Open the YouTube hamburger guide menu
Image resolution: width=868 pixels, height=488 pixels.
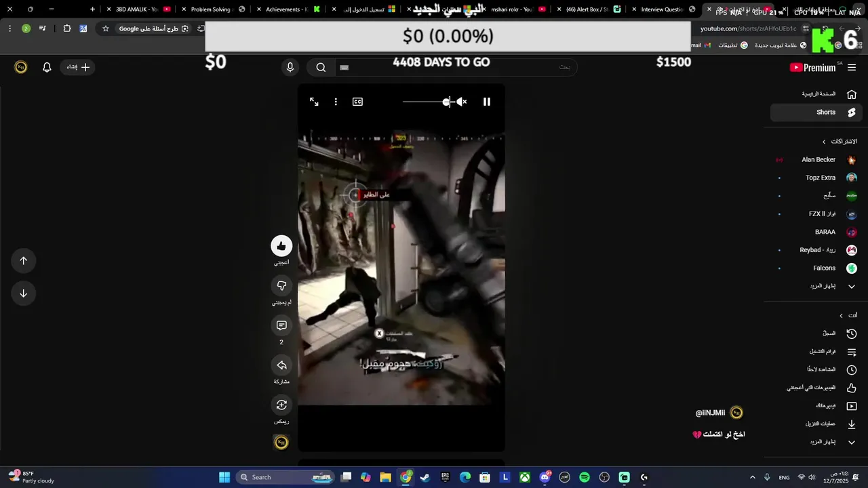coord(852,67)
